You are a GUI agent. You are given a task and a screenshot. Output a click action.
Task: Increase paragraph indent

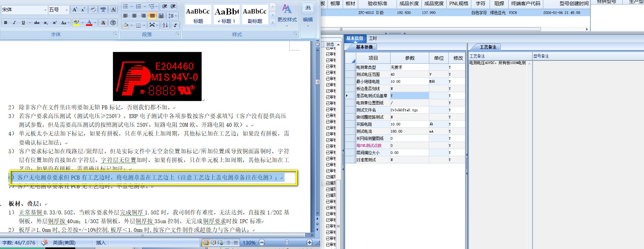[x=173, y=6]
